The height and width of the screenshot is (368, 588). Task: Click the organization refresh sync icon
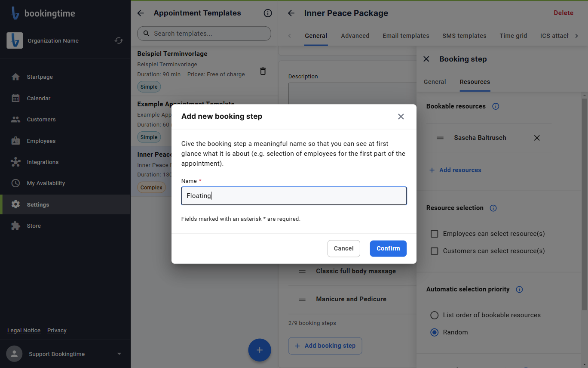tap(119, 40)
